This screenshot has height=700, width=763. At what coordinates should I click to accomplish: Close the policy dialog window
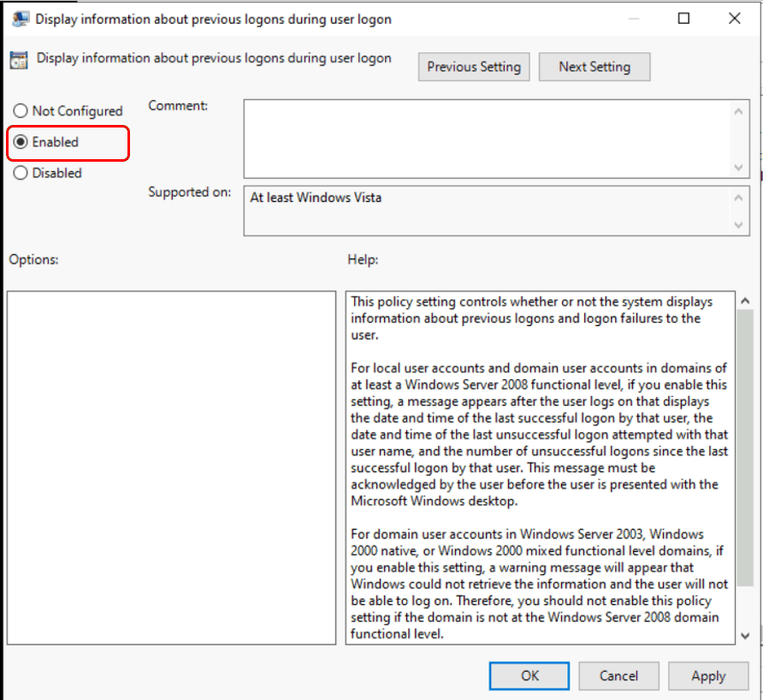(x=734, y=19)
